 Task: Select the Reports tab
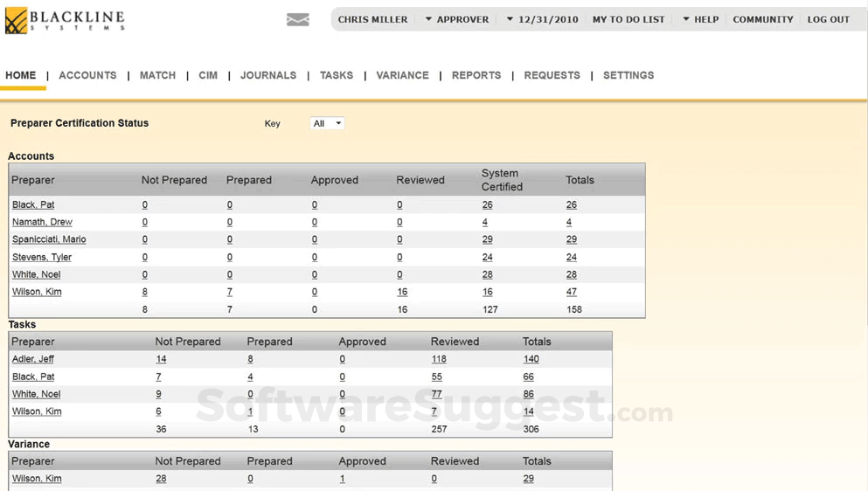[476, 75]
